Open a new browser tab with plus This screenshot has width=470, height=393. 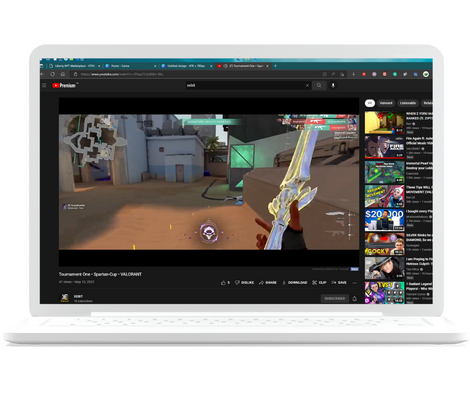[x=275, y=66]
